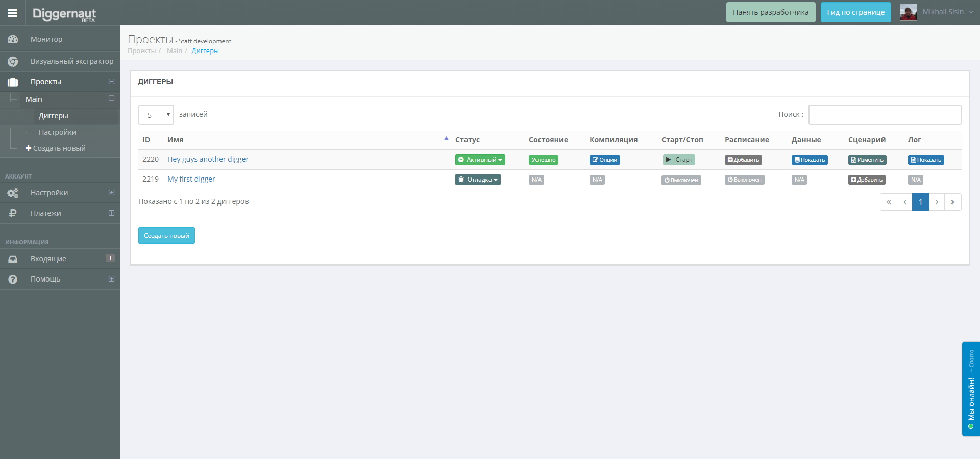980x459 pixels.
Task: Go to next page of results
Action: coord(937,202)
